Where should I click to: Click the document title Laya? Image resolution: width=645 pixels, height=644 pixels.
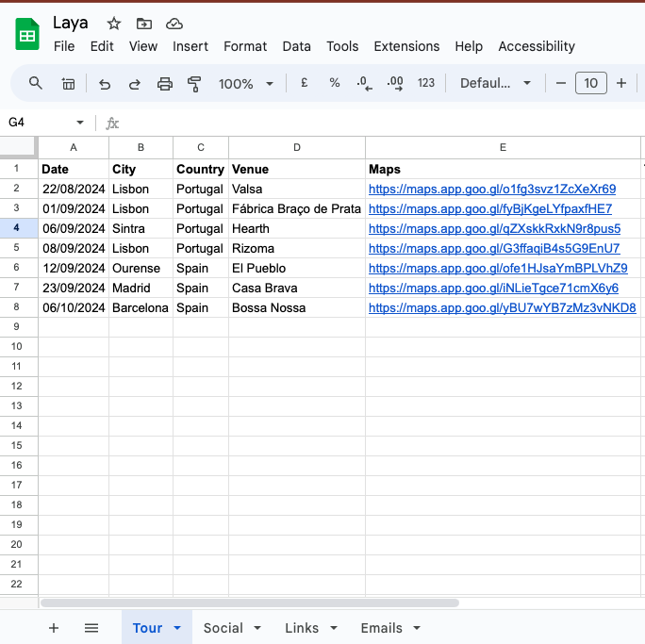[71, 24]
